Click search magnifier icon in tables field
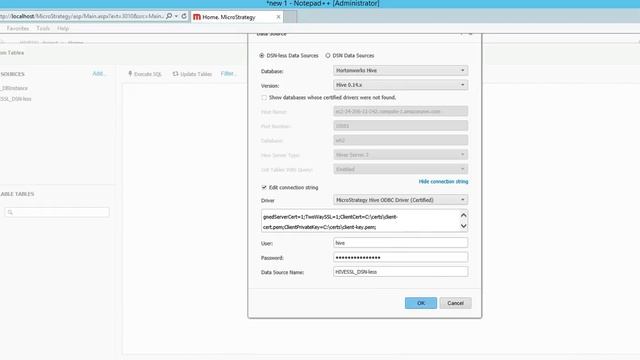 coord(10,212)
